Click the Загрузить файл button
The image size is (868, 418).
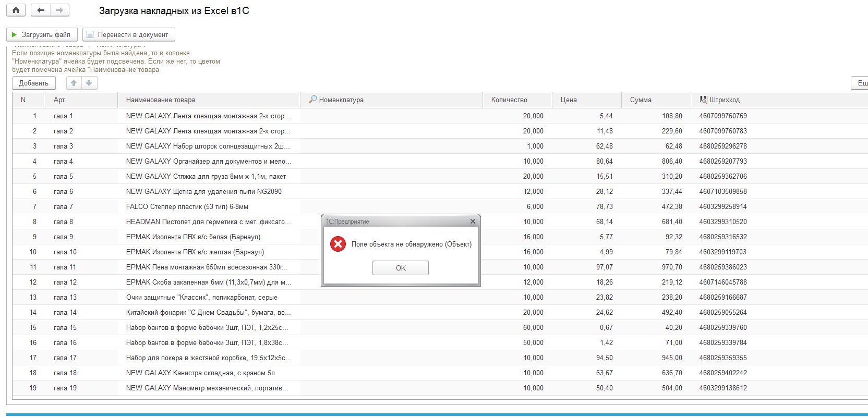[x=42, y=34]
